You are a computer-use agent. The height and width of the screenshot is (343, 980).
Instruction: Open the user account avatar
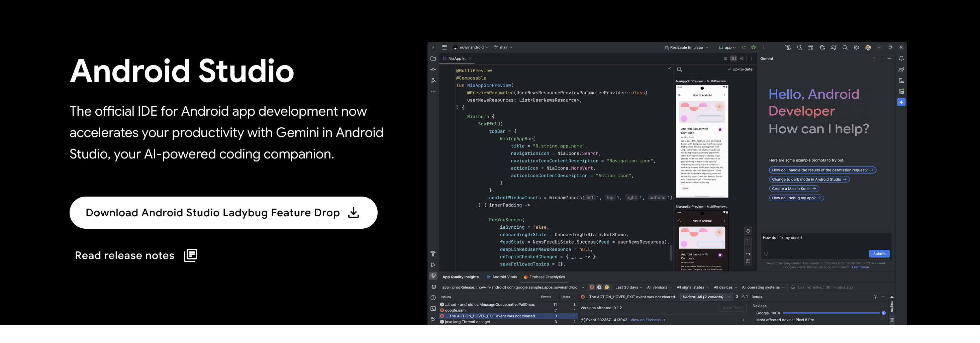(x=868, y=47)
